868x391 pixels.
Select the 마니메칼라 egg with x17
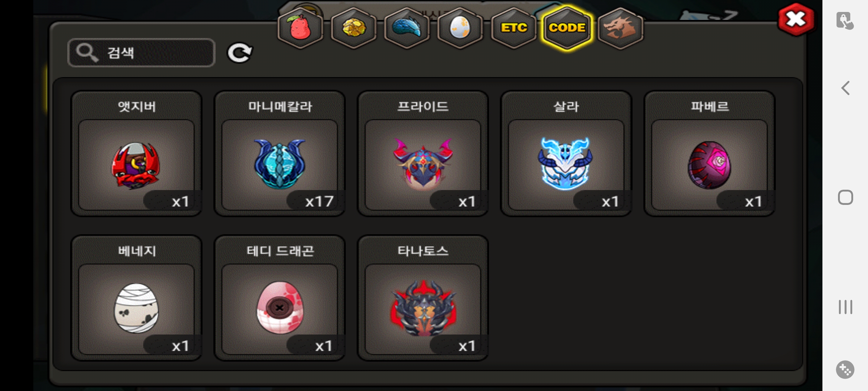280,154
